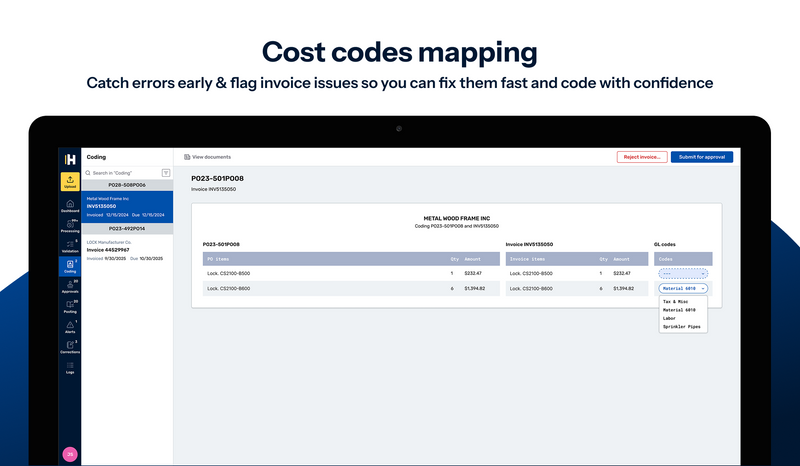Click the PO items column header
This screenshot has width=800, height=466.
pyautogui.click(x=218, y=259)
